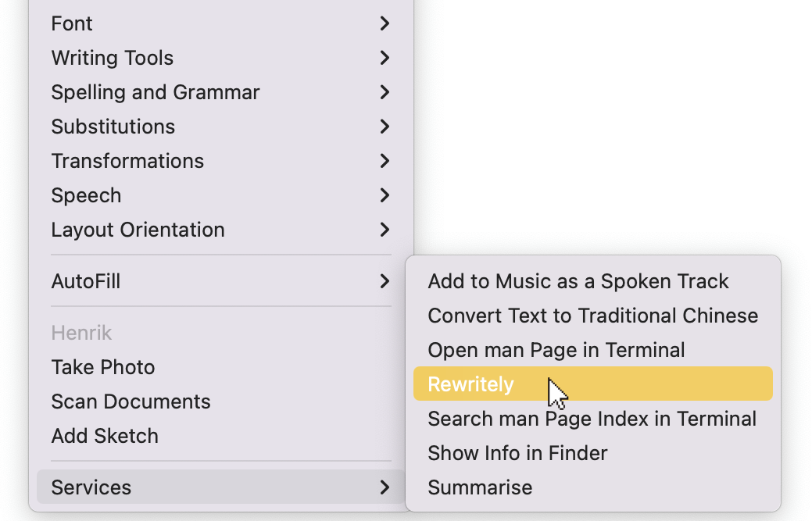Select Show Info in Finder
812x521 pixels.
click(x=593, y=453)
